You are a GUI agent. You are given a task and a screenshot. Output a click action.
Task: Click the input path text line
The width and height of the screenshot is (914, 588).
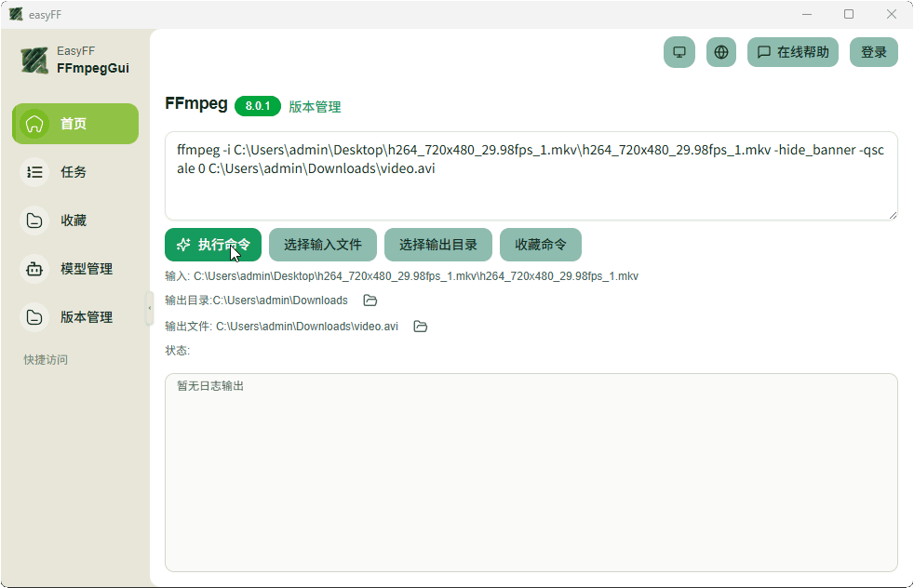tap(402, 276)
